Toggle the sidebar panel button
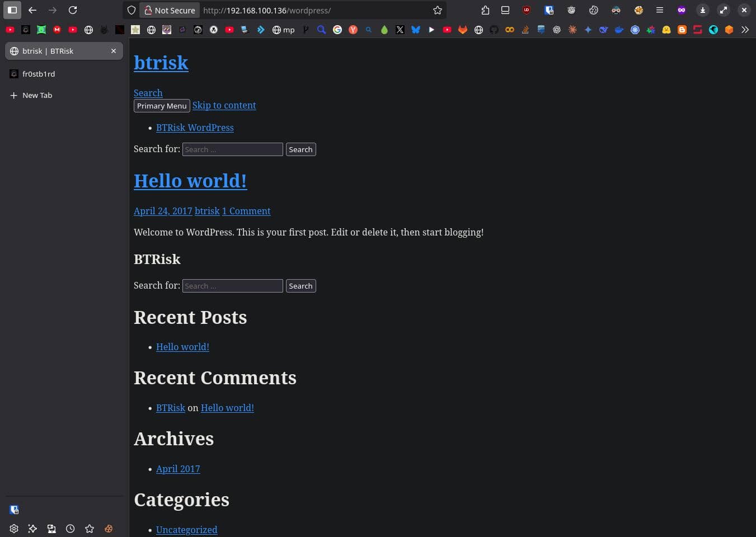The width and height of the screenshot is (756, 537). click(12, 10)
